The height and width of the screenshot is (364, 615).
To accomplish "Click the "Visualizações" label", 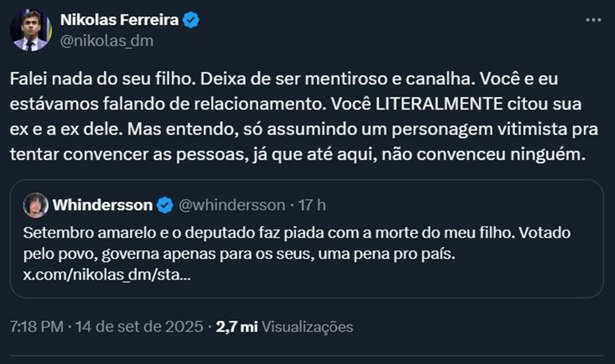I will [x=307, y=327].
